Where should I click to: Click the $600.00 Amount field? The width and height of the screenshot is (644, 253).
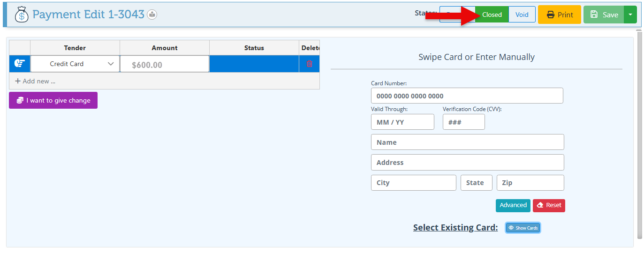coord(164,64)
